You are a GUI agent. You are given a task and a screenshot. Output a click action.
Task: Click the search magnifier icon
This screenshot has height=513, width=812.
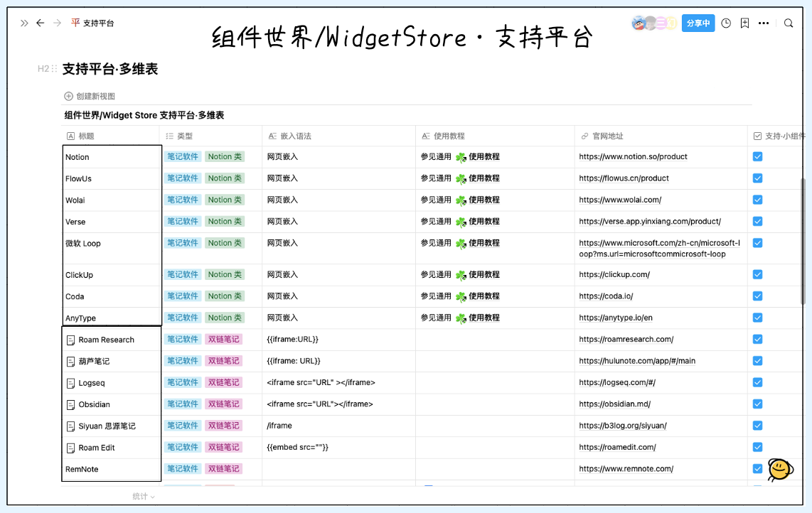pos(789,23)
